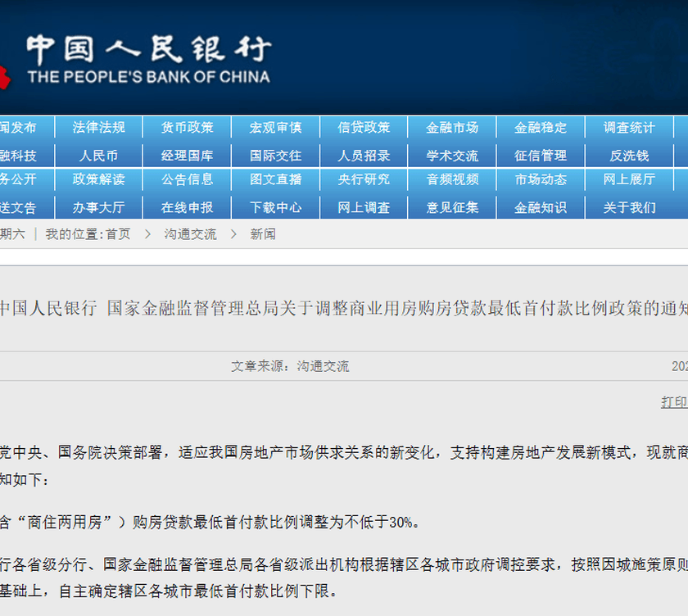
Task: Select 反洗钱 in the navigation
Action: coord(629,156)
